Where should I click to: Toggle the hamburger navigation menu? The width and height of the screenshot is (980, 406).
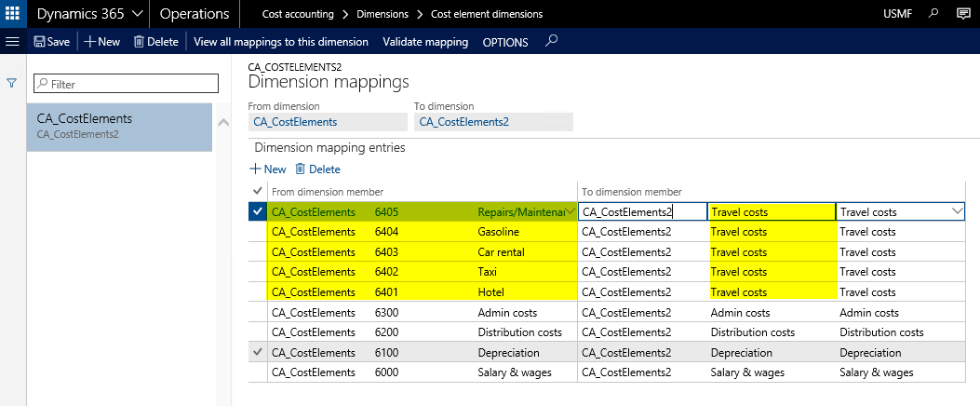coord(13,42)
